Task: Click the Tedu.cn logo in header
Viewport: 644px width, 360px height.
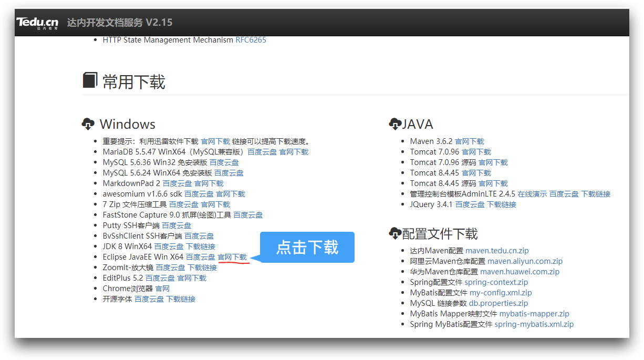Action: (37, 23)
